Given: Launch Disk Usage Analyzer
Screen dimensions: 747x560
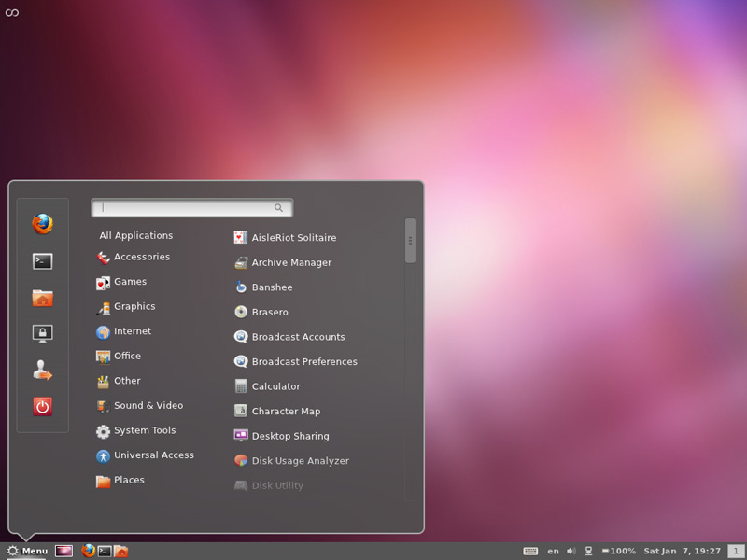Looking at the screenshot, I should pyautogui.click(x=291, y=460).
